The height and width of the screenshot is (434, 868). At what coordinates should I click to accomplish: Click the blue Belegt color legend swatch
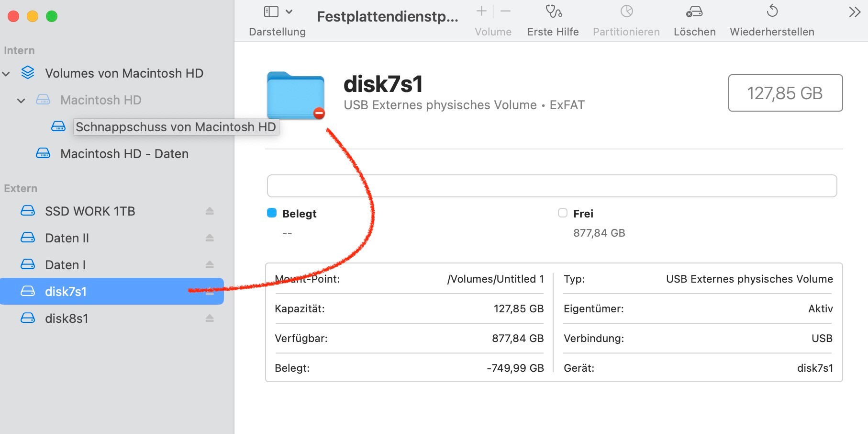[272, 213]
